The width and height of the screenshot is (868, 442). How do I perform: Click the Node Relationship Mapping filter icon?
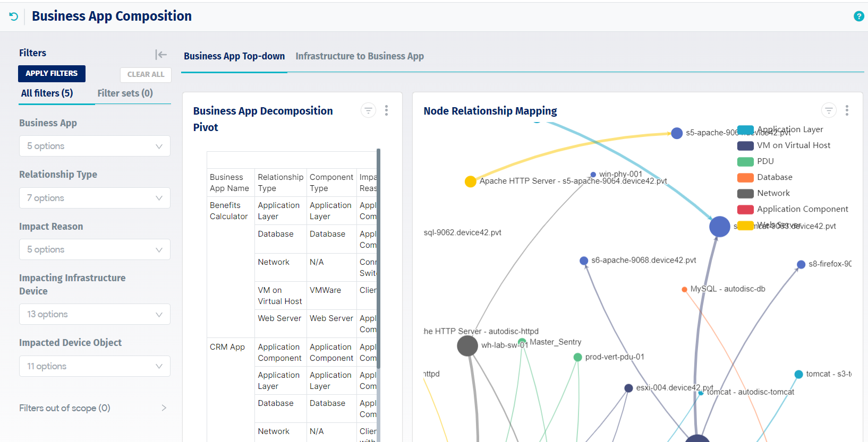click(829, 110)
